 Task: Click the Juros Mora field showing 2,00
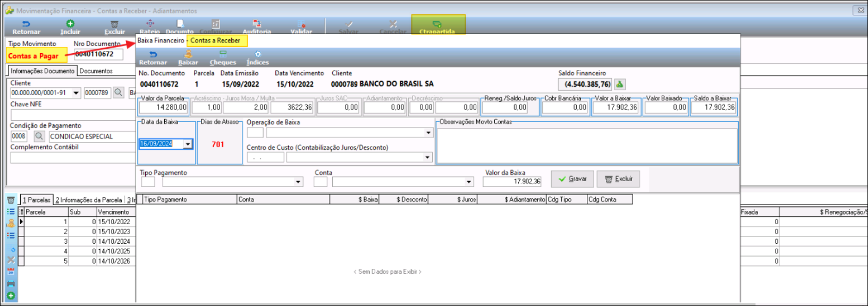[246, 107]
